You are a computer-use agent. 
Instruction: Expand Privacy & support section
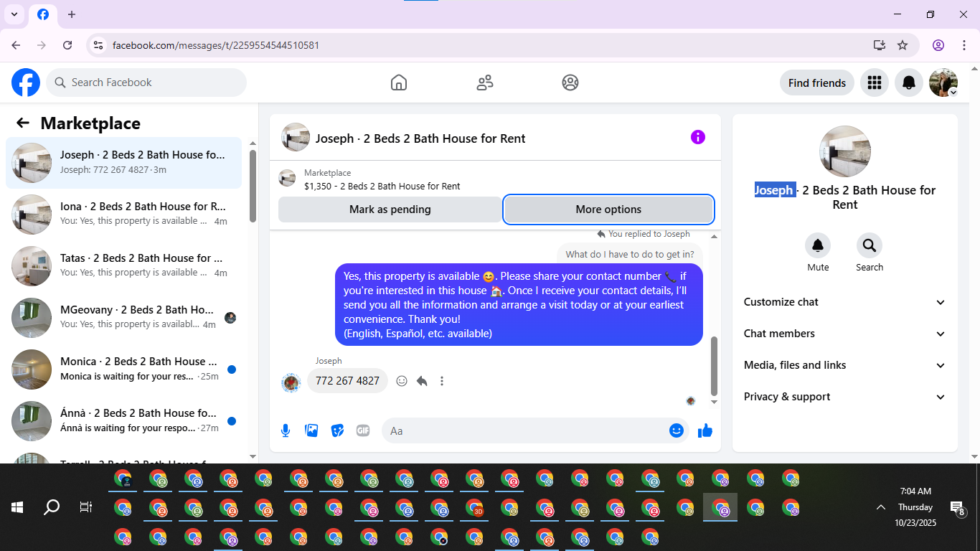click(x=845, y=397)
